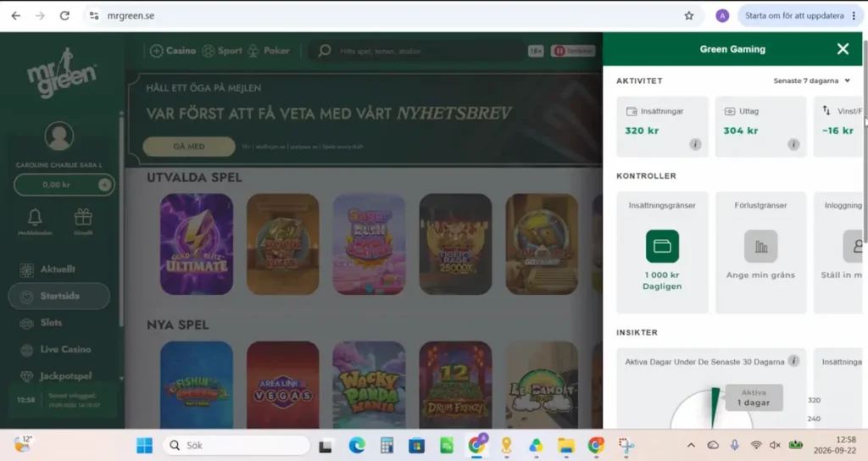Open the Förlustgränser chart icon
The image size is (868, 461).
(760, 247)
